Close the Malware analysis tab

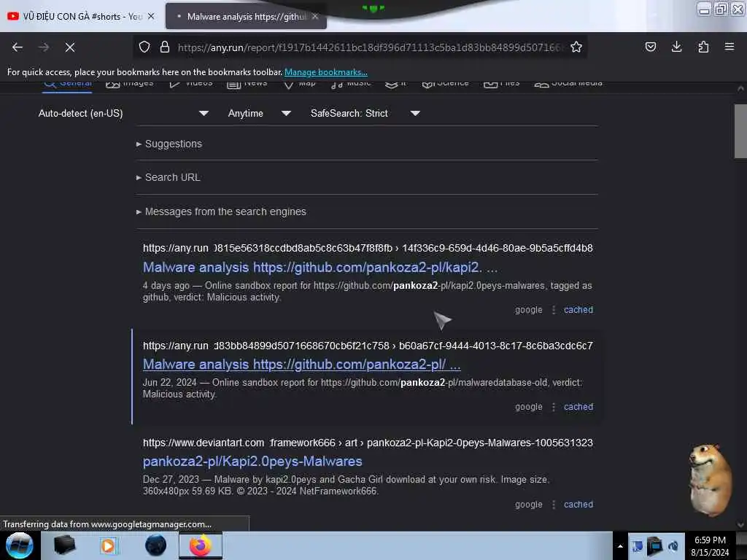click(x=315, y=16)
